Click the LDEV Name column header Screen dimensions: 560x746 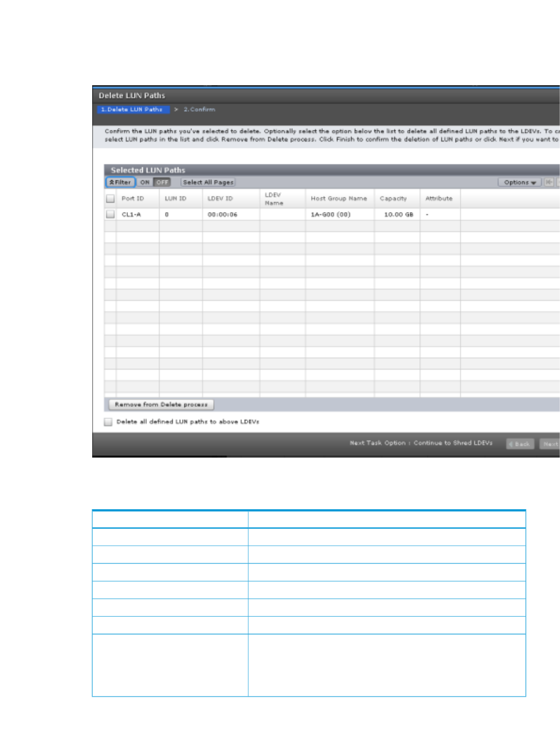coord(274,199)
